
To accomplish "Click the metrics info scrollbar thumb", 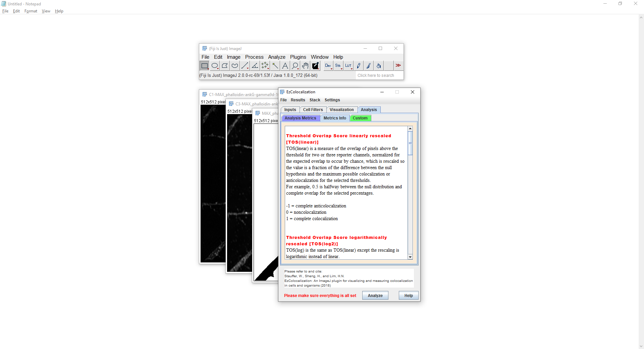I will coord(410,143).
